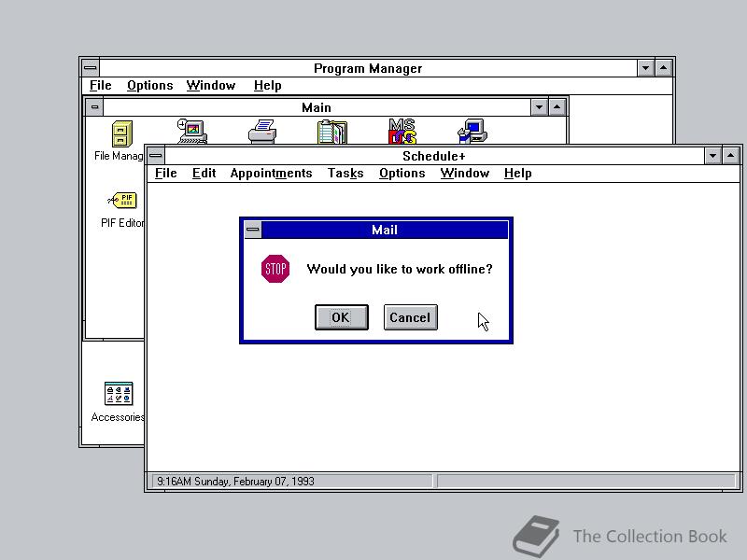Screen dimensions: 747x560
Task: Click the 'Would you like to work offline?' message
Action: 400,269
